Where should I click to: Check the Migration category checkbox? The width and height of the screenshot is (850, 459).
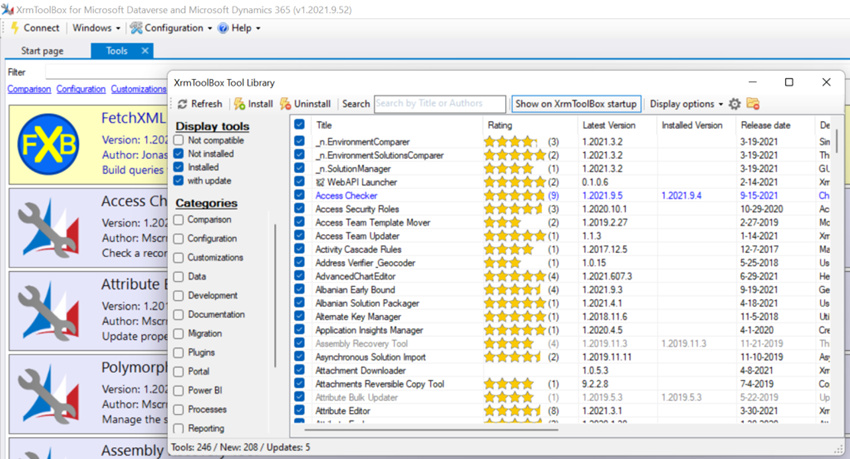(178, 333)
